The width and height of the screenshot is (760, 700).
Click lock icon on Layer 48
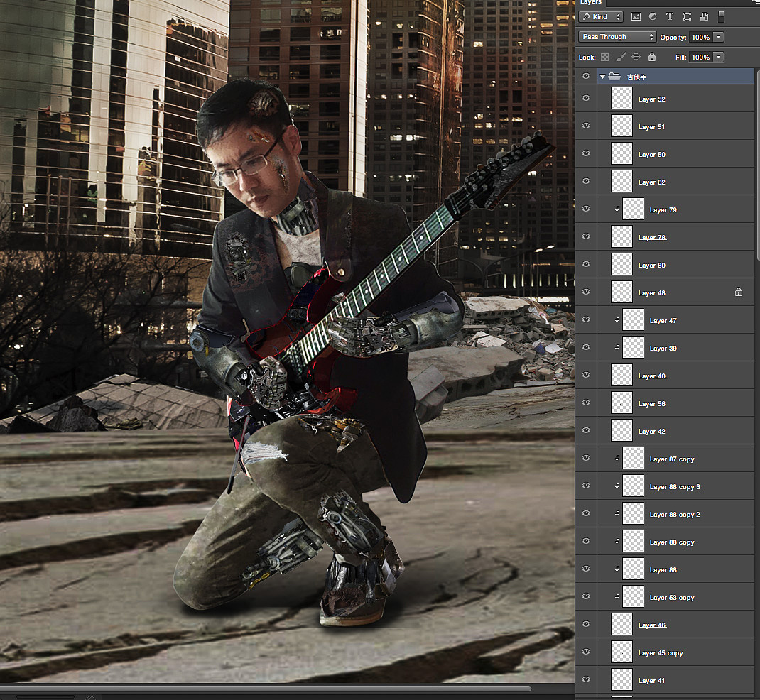(738, 292)
